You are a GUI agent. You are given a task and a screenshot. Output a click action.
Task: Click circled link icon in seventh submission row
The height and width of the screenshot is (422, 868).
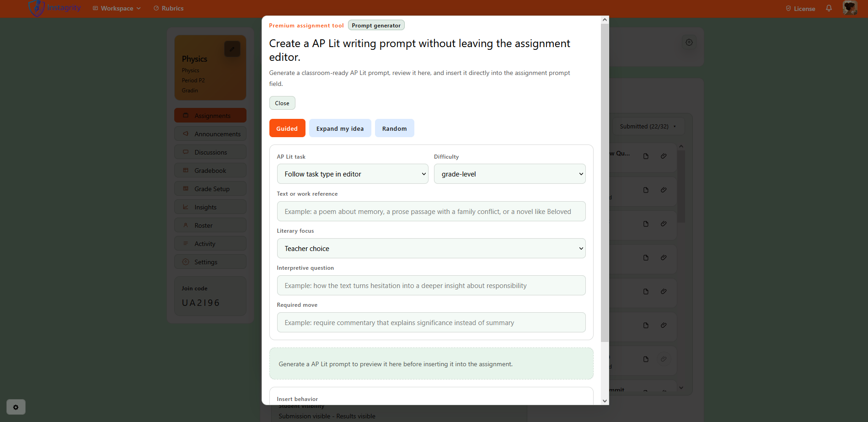tap(664, 359)
